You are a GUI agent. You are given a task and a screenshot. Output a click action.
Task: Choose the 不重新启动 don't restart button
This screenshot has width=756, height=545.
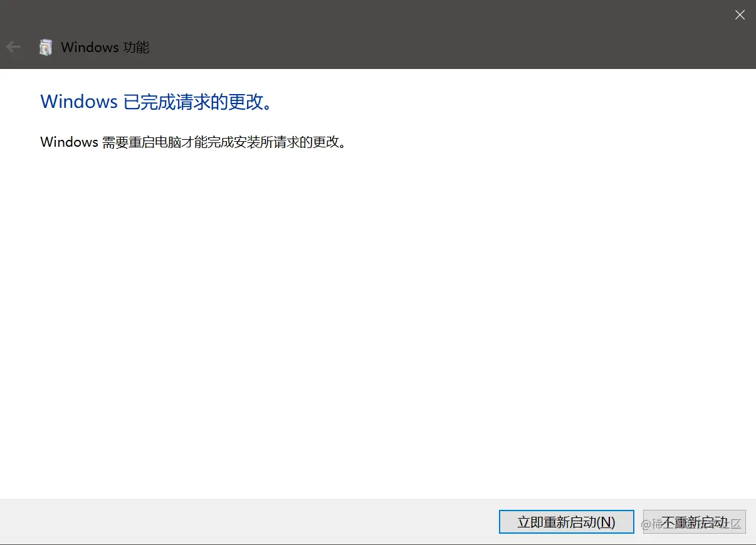click(694, 522)
